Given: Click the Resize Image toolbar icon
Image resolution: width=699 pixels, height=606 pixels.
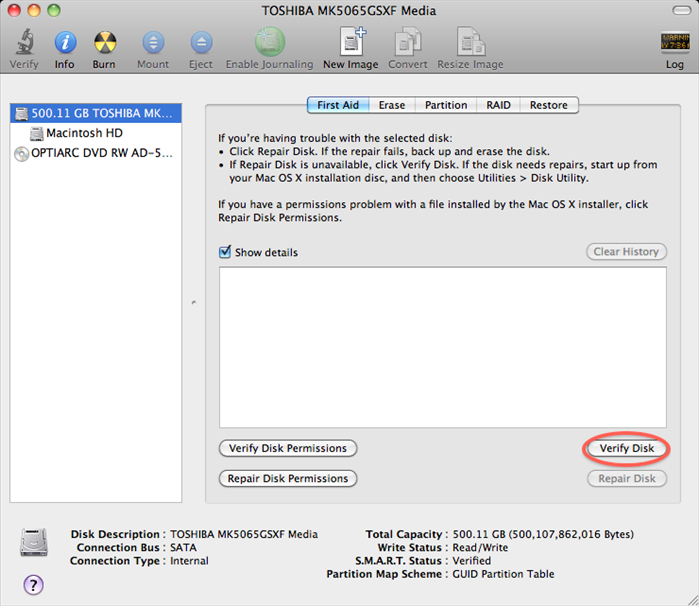Looking at the screenshot, I should [x=471, y=41].
